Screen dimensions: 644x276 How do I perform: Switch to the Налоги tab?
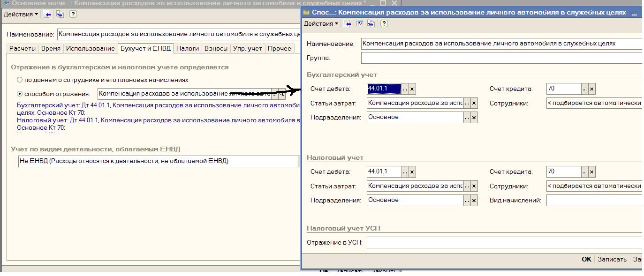188,48
